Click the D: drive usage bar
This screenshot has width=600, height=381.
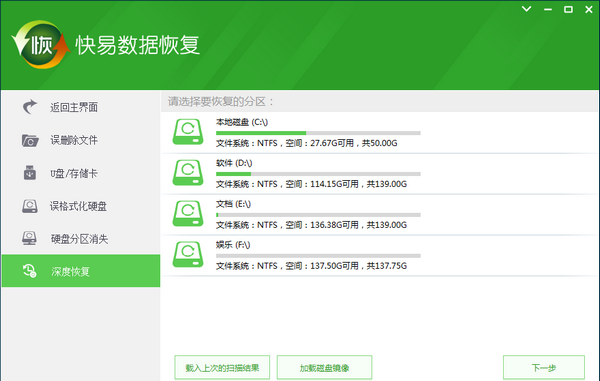pos(318,174)
